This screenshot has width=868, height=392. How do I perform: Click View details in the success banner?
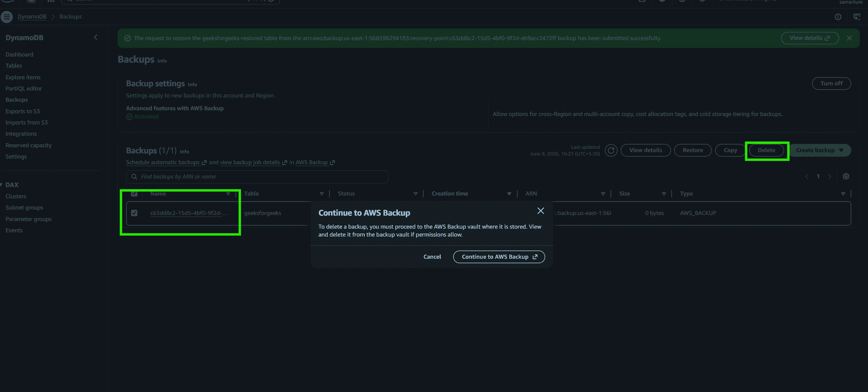(810, 38)
